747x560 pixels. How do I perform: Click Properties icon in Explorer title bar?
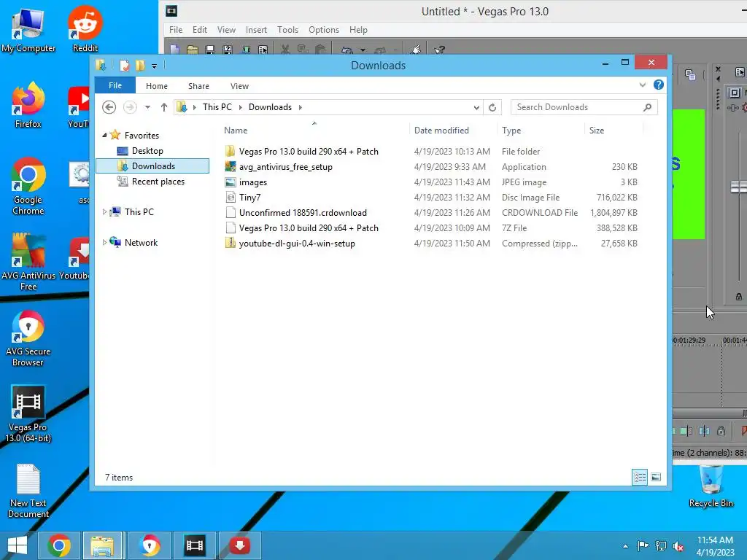pyautogui.click(x=124, y=65)
